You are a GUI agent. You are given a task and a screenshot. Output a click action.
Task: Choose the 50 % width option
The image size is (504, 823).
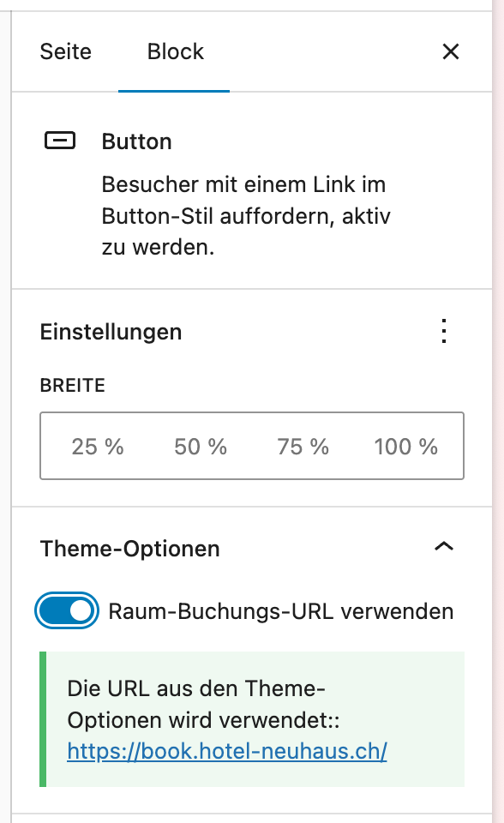tap(200, 446)
